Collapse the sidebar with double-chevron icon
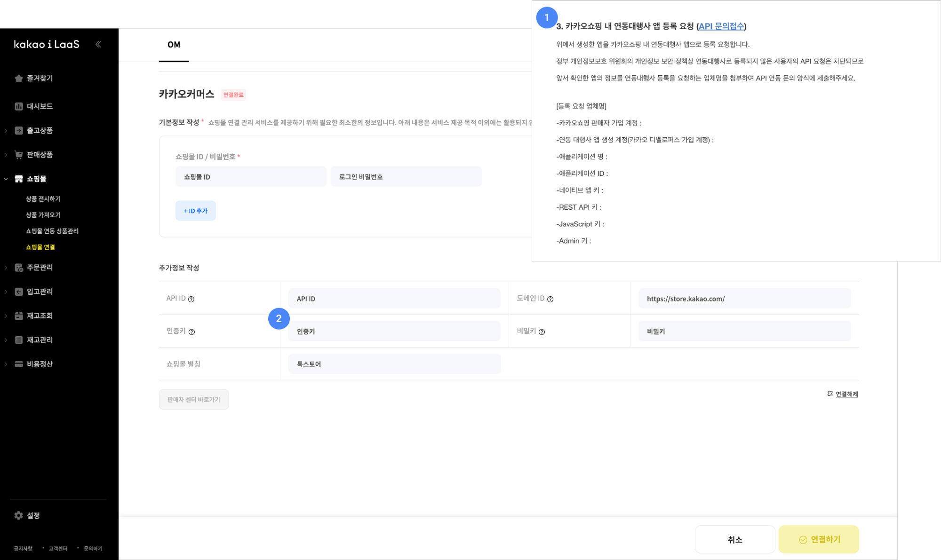The image size is (941, 560). (x=98, y=44)
